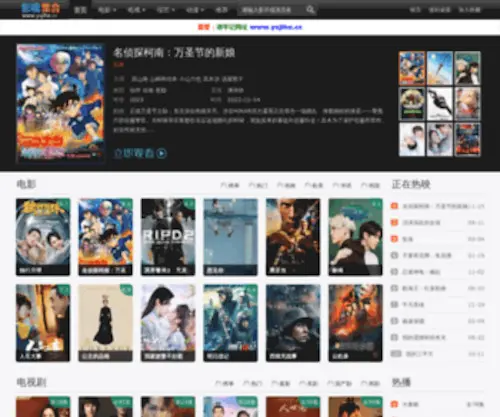Viewport: 500px width, 417px height.
Task: Expand the 综艺 dropdown in the navbar
Action: [166, 10]
